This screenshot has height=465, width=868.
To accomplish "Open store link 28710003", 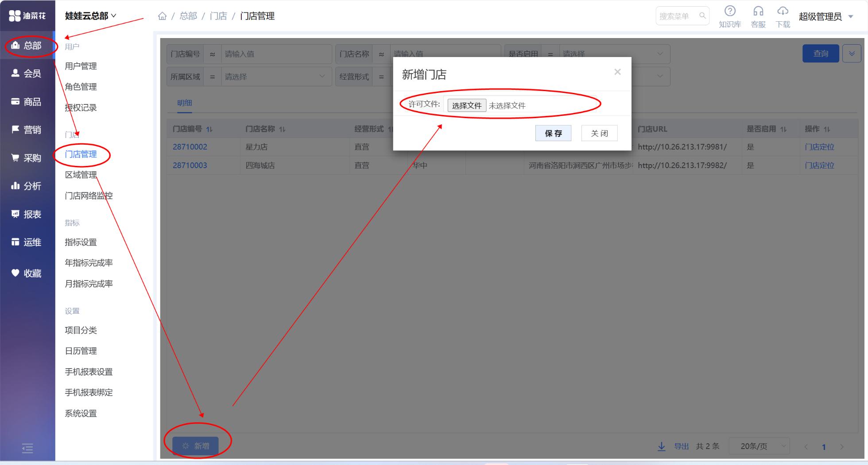I will point(190,165).
